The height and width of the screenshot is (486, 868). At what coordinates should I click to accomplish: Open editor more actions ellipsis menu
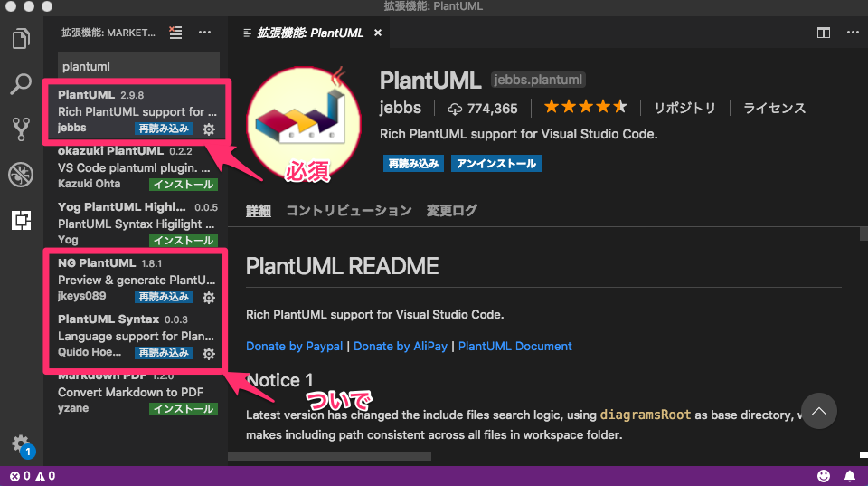point(853,33)
